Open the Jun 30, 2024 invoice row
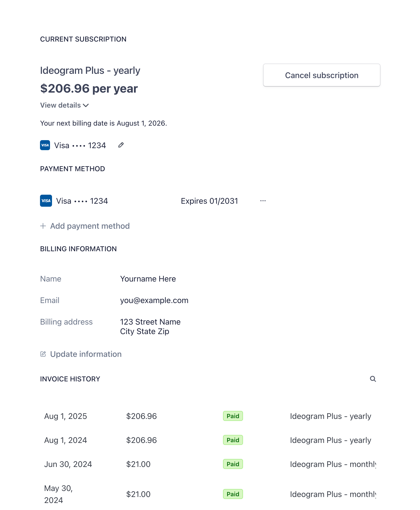This screenshot has width=420, height=510. click(x=68, y=464)
